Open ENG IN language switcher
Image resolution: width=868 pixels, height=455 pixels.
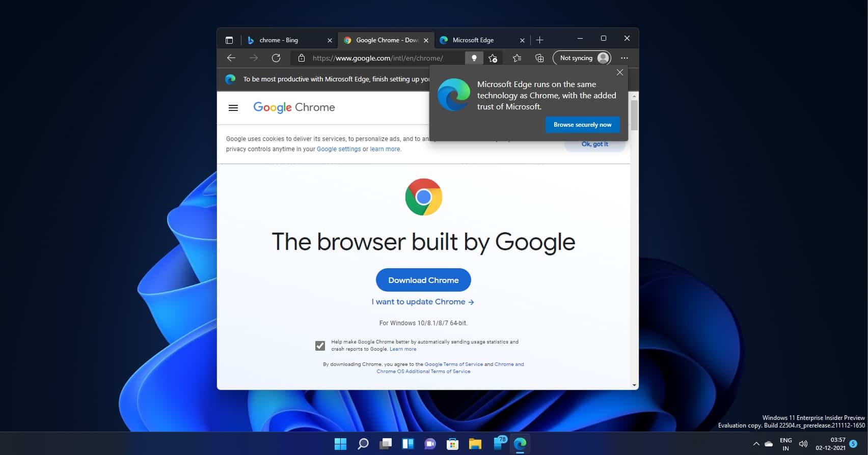[x=785, y=444]
